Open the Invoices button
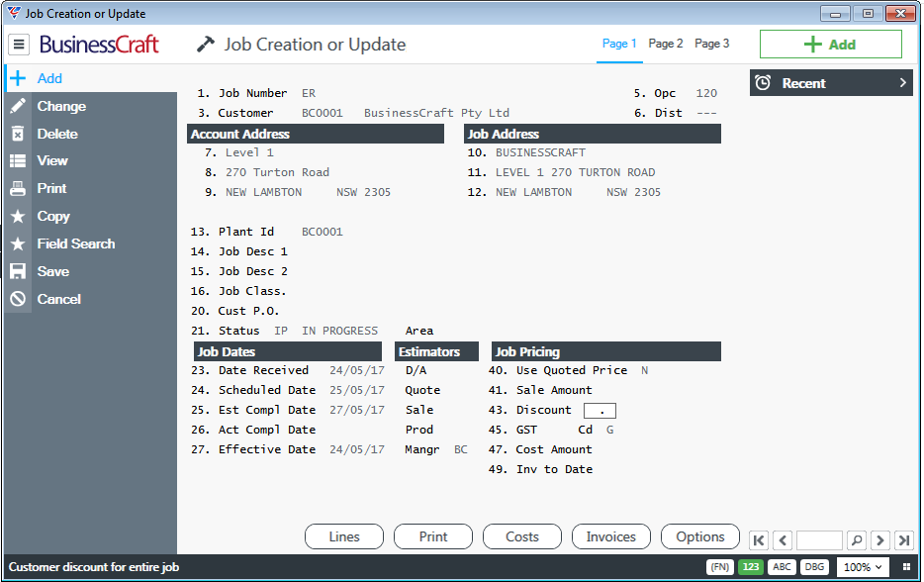This screenshot has width=924, height=582. pyautogui.click(x=611, y=536)
